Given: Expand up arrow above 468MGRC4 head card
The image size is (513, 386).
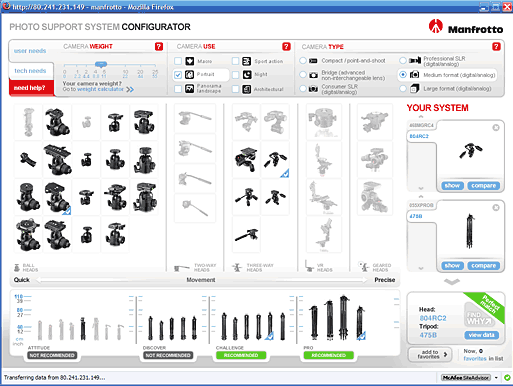Looking at the screenshot, I should (421, 117).
